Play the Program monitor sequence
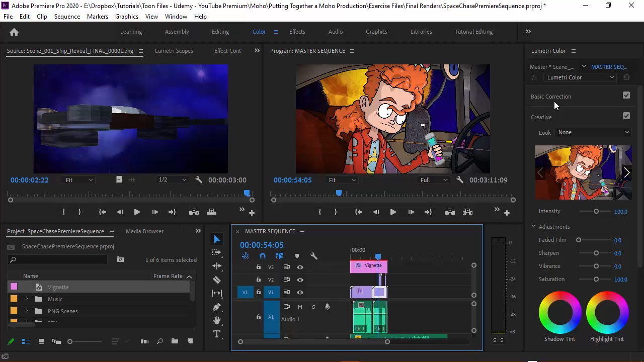The height and width of the screenshot is (362, 644). 393,212
